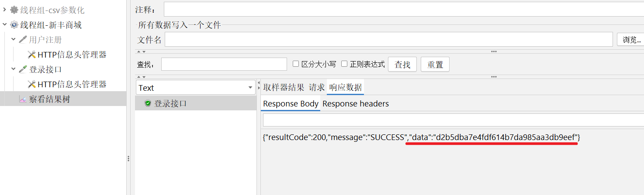The width and height of the screenshot is (644, 195).
Task: Enable the 区分大小写 checkbox
Action: click(296, 64)
